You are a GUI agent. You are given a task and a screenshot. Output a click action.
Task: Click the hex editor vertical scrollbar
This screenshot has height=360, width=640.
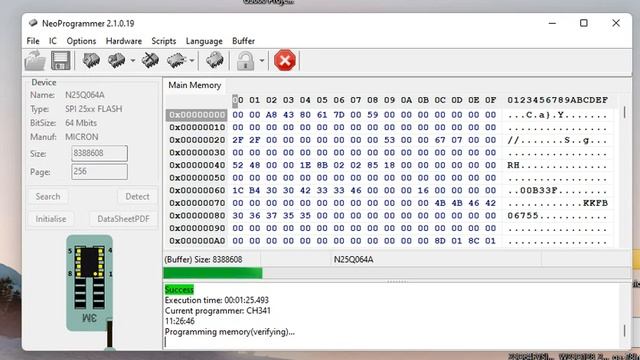click(624, 112)
